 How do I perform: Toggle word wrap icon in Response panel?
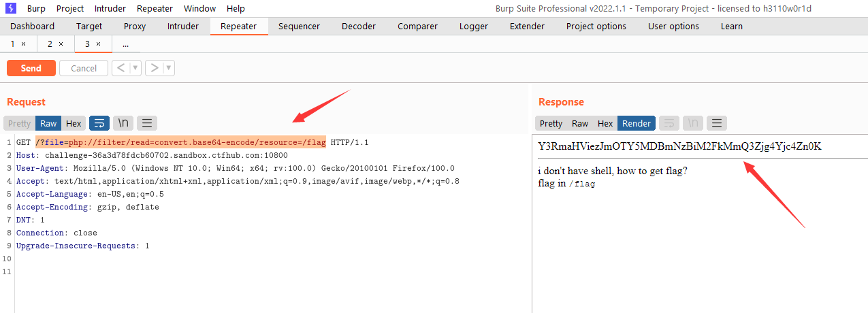click(669, 123)
